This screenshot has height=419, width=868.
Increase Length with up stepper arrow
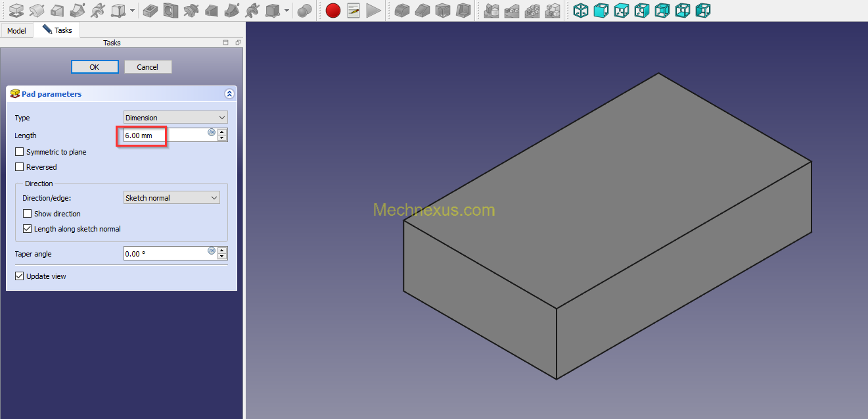(222, 132)
